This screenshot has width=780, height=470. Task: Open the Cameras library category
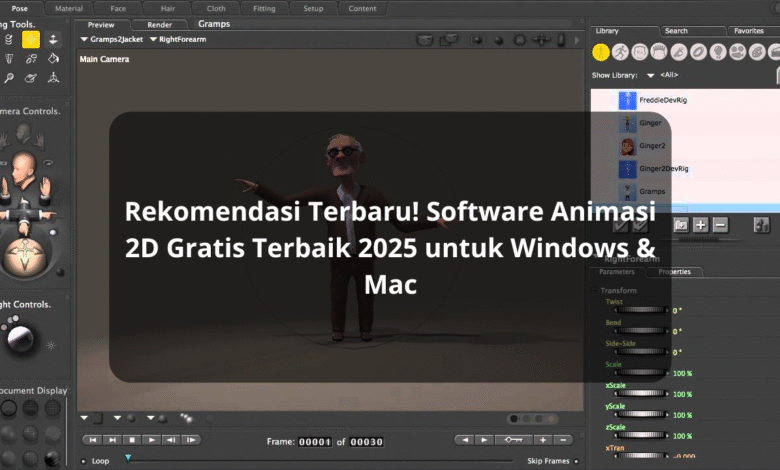click(737, 52)
